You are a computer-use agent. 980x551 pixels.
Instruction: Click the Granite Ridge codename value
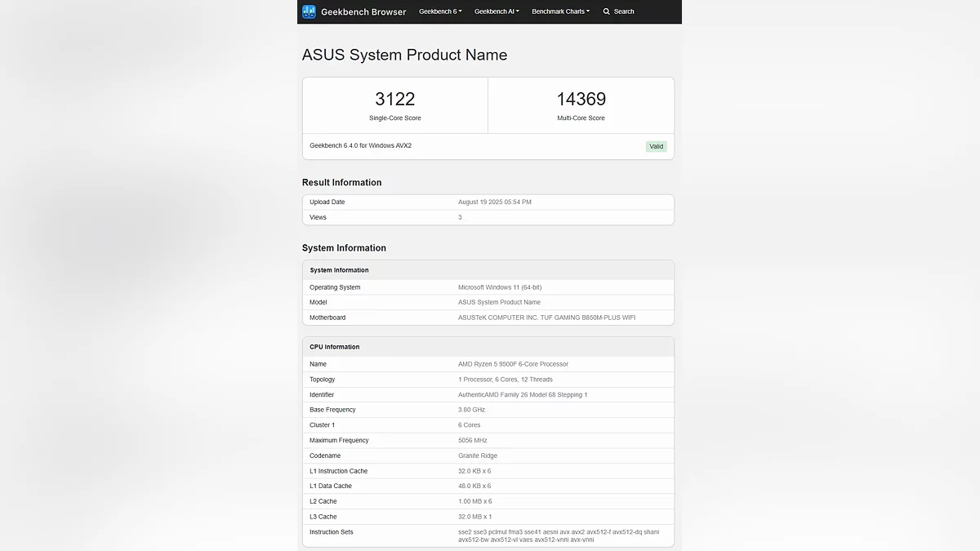(478, 455)
